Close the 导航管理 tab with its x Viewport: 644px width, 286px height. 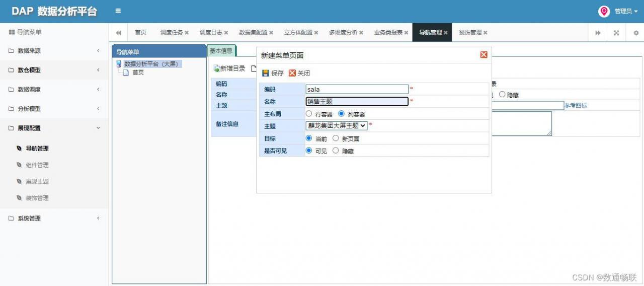point(446,33)
